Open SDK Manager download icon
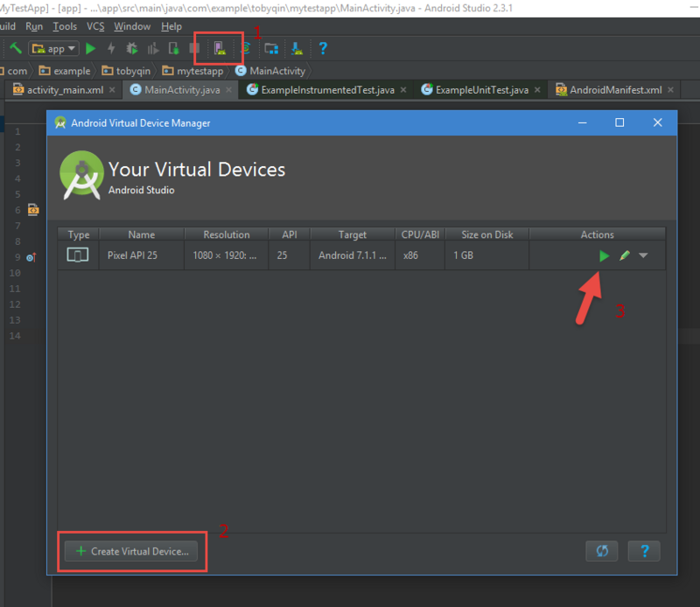 pyautogui.click(x=297, y=48)
